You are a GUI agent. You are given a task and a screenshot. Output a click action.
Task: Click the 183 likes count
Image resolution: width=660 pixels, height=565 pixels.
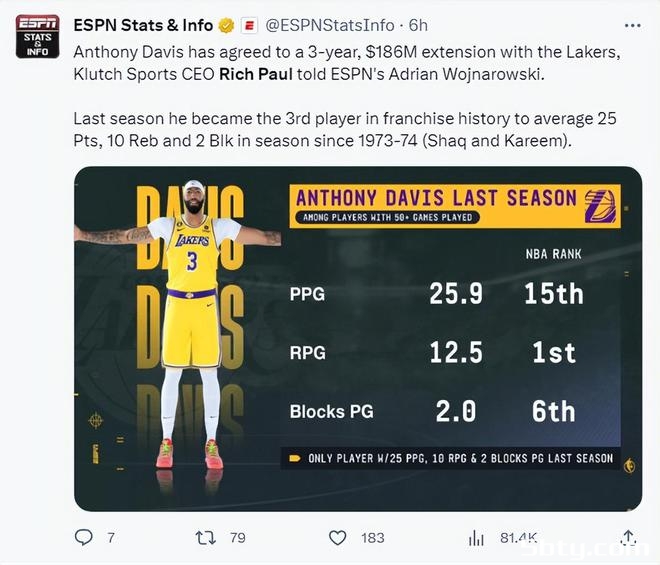click(373, 538)
